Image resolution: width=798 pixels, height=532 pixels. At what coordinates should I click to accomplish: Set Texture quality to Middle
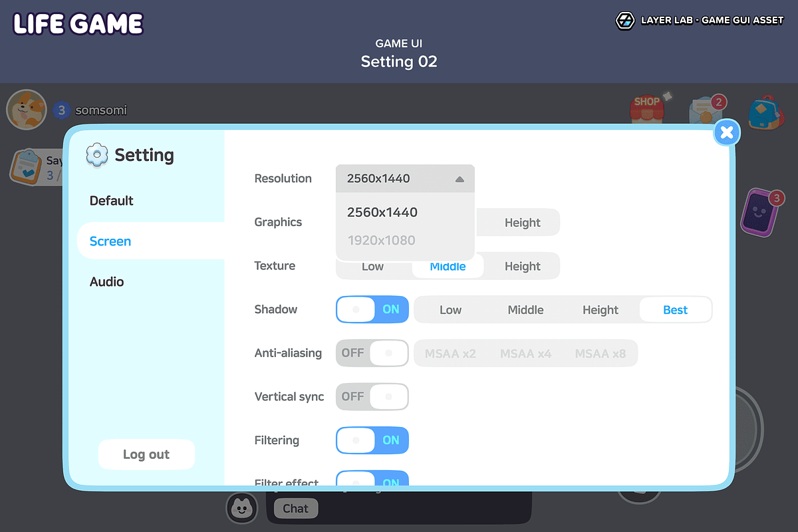click(448, 267)
